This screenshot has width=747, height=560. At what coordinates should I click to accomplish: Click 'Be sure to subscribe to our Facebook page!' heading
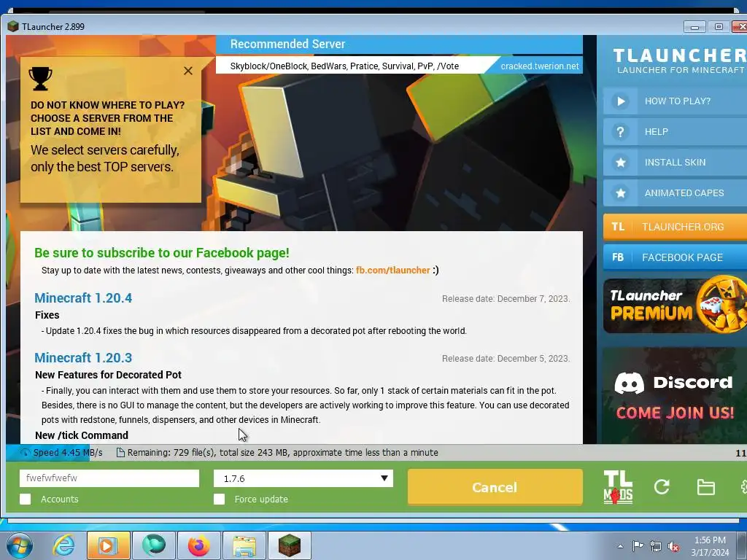click(162, 253)
